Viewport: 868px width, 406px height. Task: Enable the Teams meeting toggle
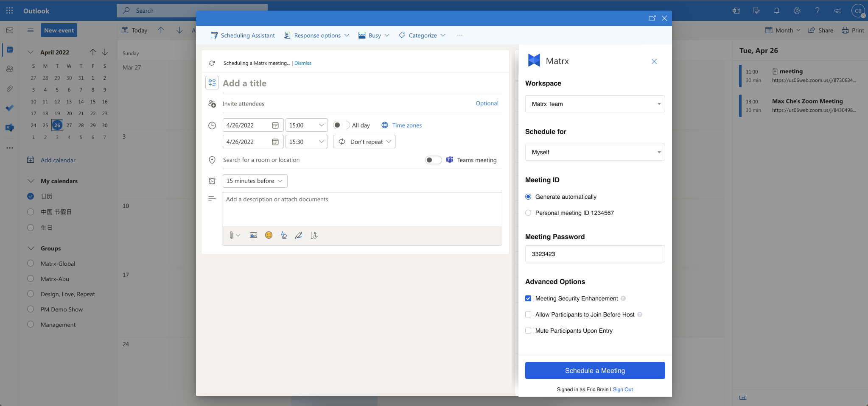tap(433, 160)
